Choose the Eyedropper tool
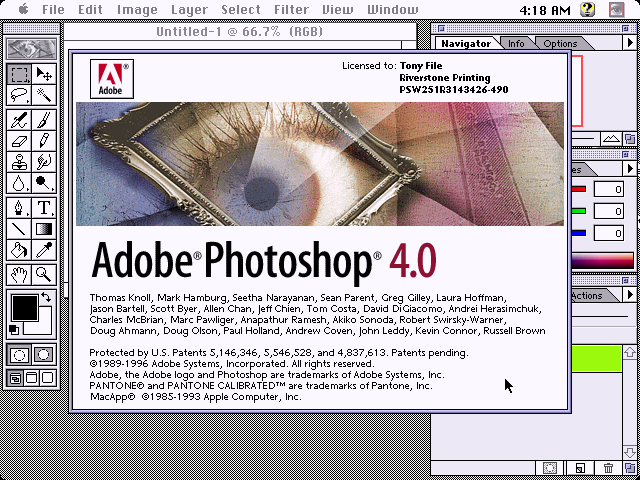640x480 pixels. 44,249
